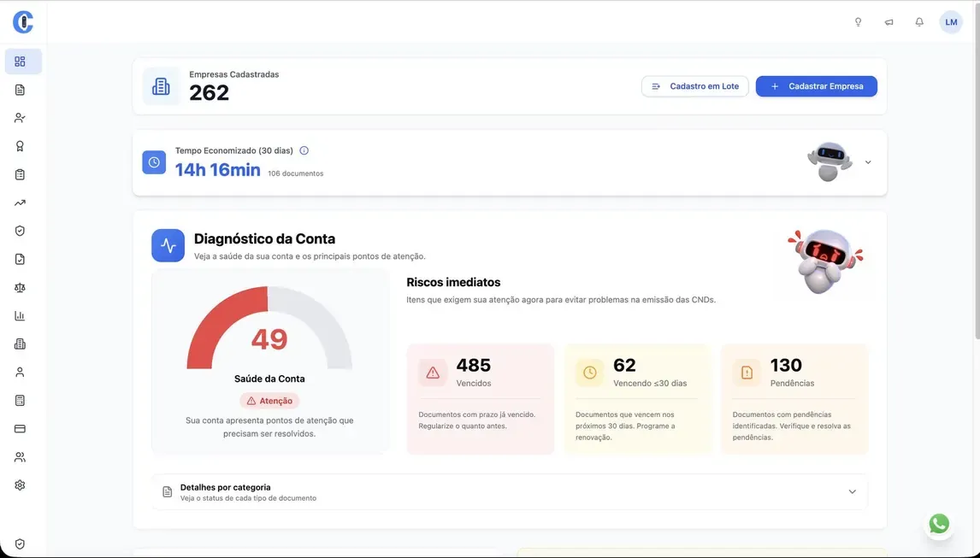Image resolution: width=980 pixels, height=558 pixels.
Task: Click the Empresas Cadastradas label
Action: click(233, 74)
